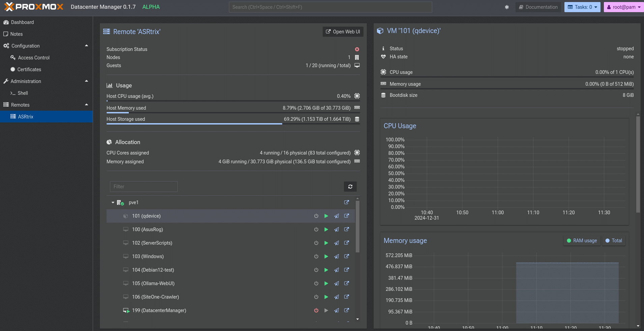644x331 pixels.
Task: Open settings via the asterisk icon top right
Action: [507, 7]
